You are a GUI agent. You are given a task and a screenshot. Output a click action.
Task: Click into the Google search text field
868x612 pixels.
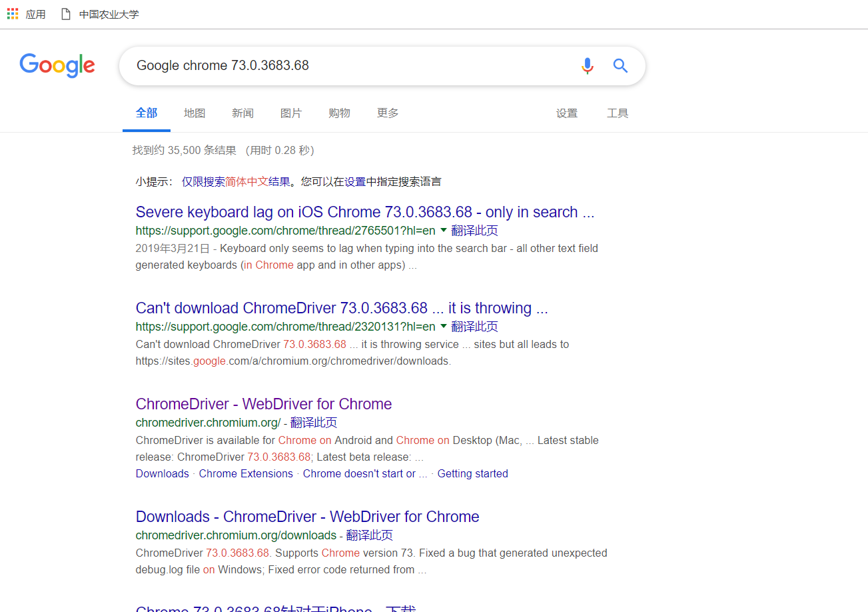click(346, 65)
